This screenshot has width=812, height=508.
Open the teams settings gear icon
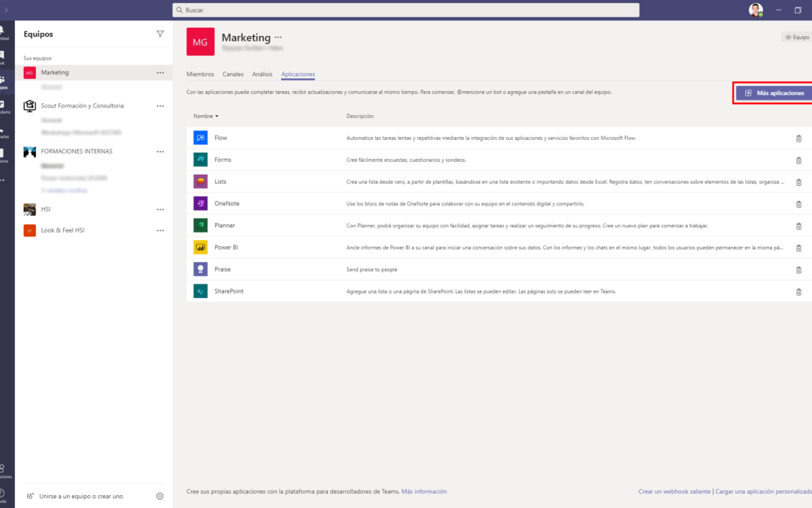tap(159, 496)
